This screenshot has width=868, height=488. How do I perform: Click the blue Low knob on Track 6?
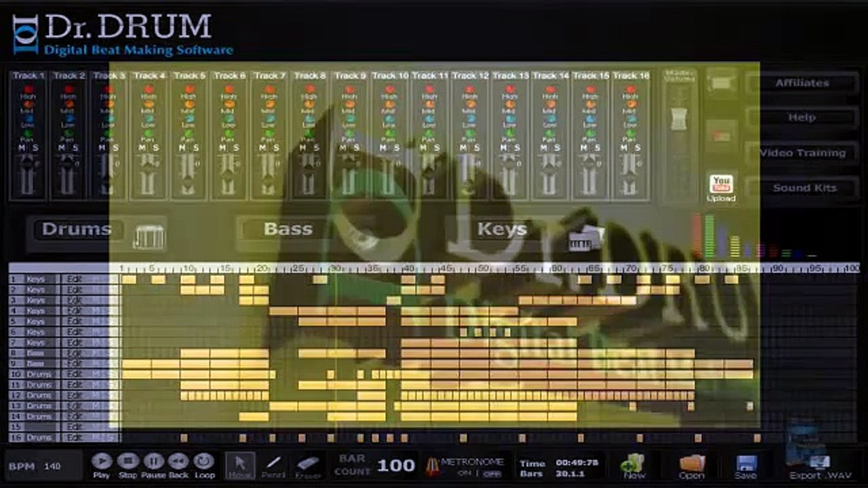(x=229, y=119)
